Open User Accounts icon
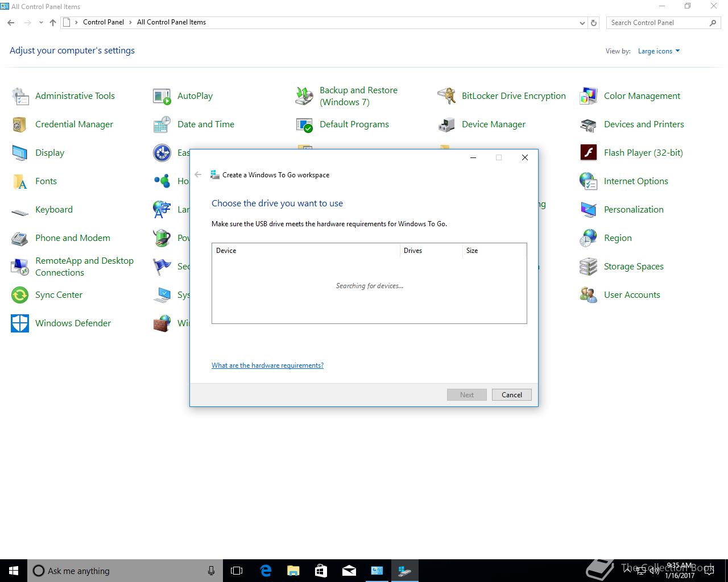Image resolution: width=728 pixels, height=582 pixels. click(589, 295)
